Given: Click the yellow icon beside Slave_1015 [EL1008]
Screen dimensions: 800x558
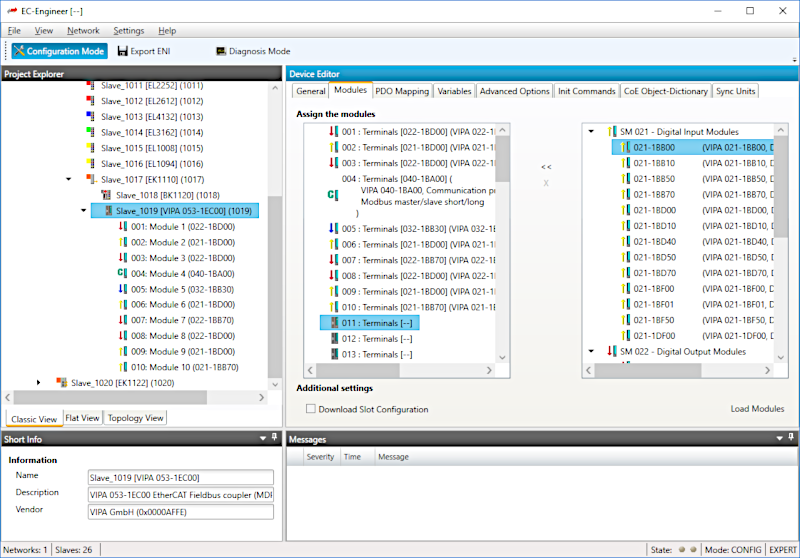Looking at the screenshot, I should pos(90,148).
